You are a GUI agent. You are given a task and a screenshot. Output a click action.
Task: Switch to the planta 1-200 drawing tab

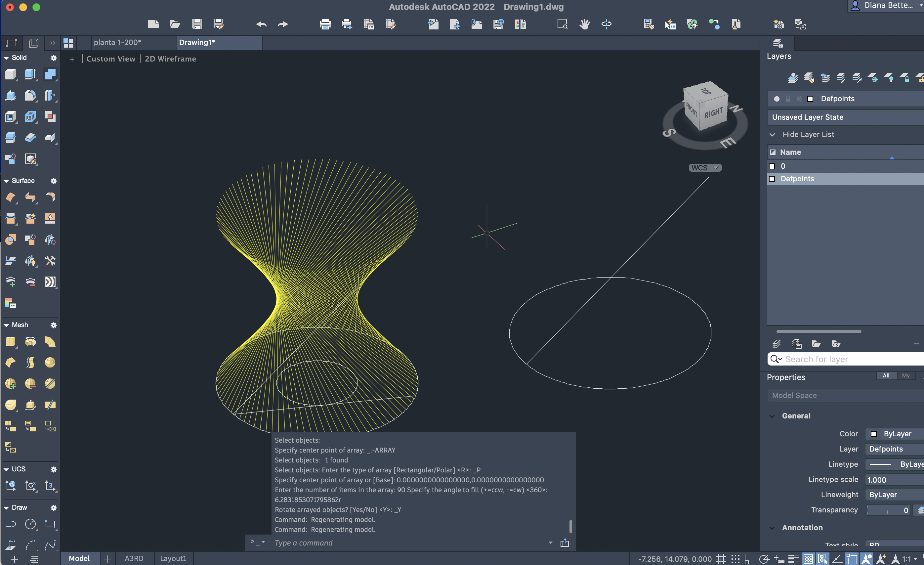point(117,43)
